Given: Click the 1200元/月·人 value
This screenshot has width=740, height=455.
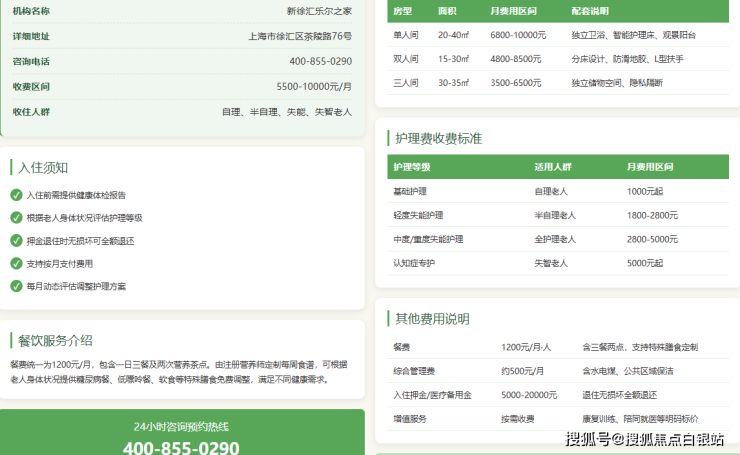Looking at the screenshot, I should coord(526,347).
